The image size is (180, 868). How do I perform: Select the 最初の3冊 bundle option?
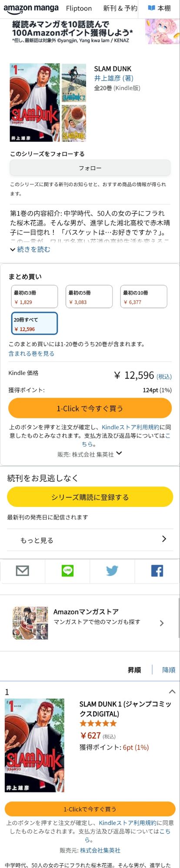pyautogui.click(x=34, y=296)
